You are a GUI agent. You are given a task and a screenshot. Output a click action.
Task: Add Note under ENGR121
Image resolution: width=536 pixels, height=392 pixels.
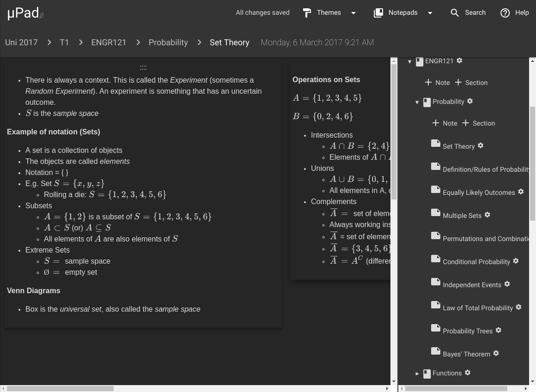pos(437,83)
